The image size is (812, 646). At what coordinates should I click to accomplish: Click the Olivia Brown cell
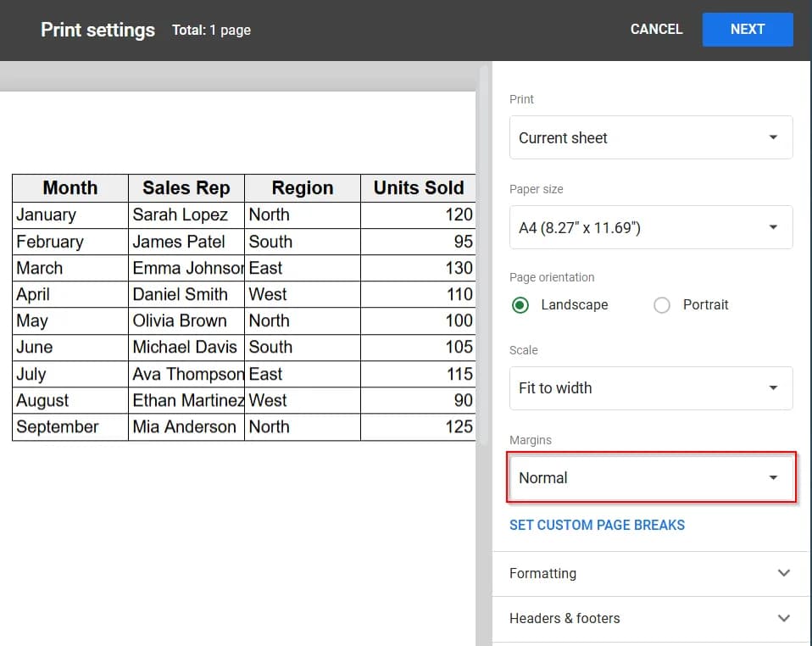coord(186,320)
